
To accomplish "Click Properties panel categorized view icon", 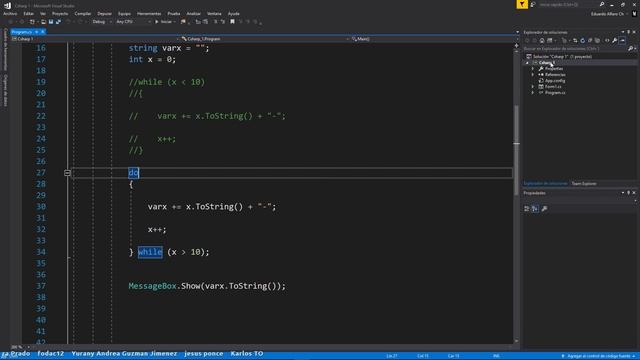I will point(527,209).
